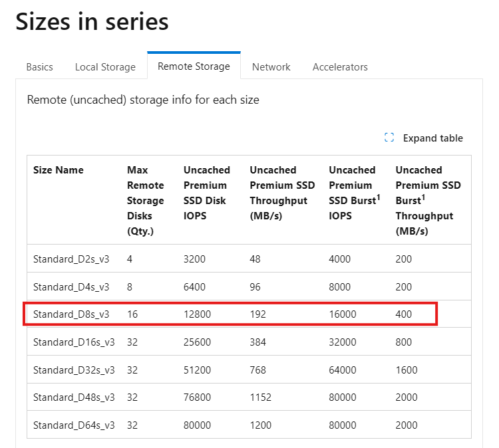Screen dimensions: 499x448
Task: Go to the Network tab
Action: tap(271, 67)
